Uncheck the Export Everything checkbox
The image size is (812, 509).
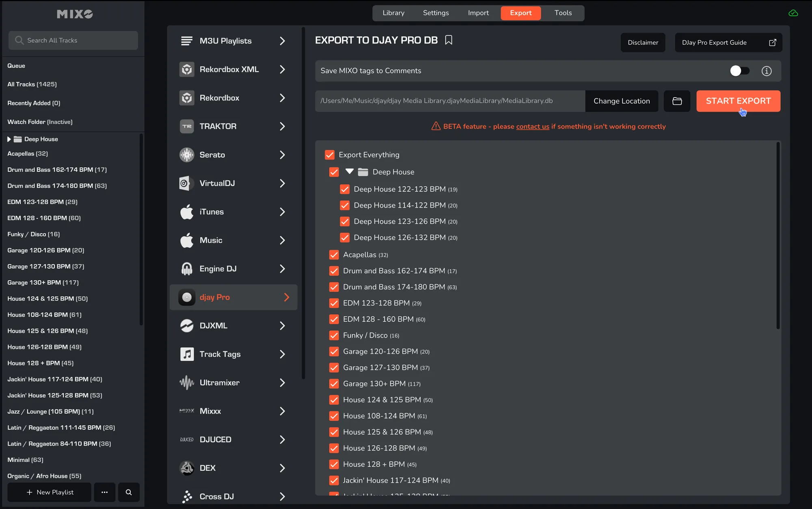coord(330,155)
